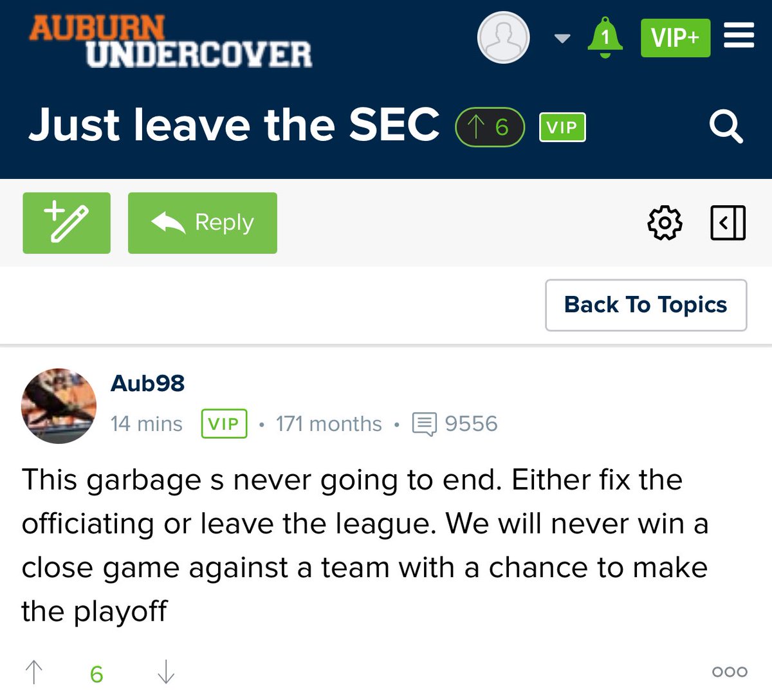
Task: Go to Auburn Undercover home logo
Action: pyautogui.click(x=170, y=41)
